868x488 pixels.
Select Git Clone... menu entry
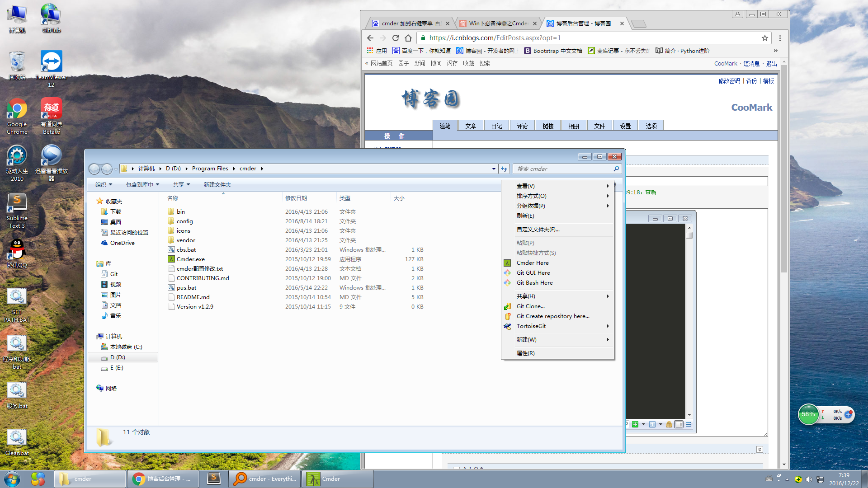(x=557, y=306)
